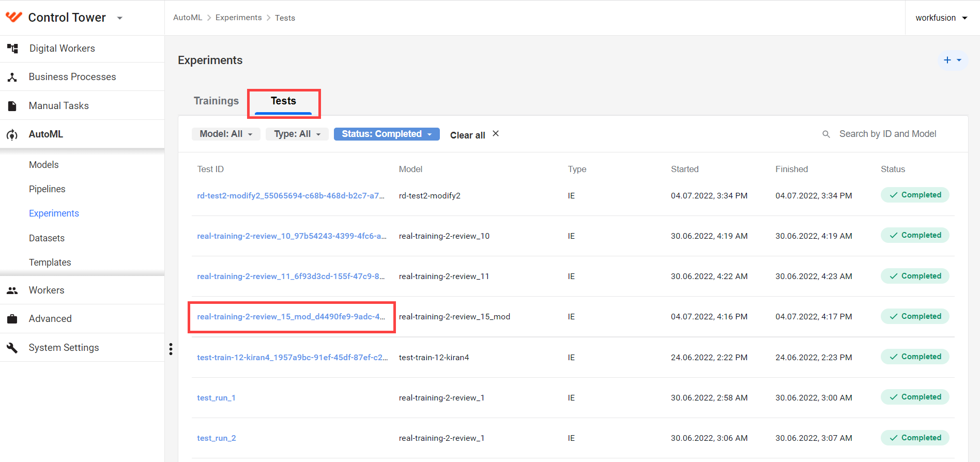The height and width of the screenshot is (462, 980).
Task: Go to Templates under AutoML
Action: point(50,263)
